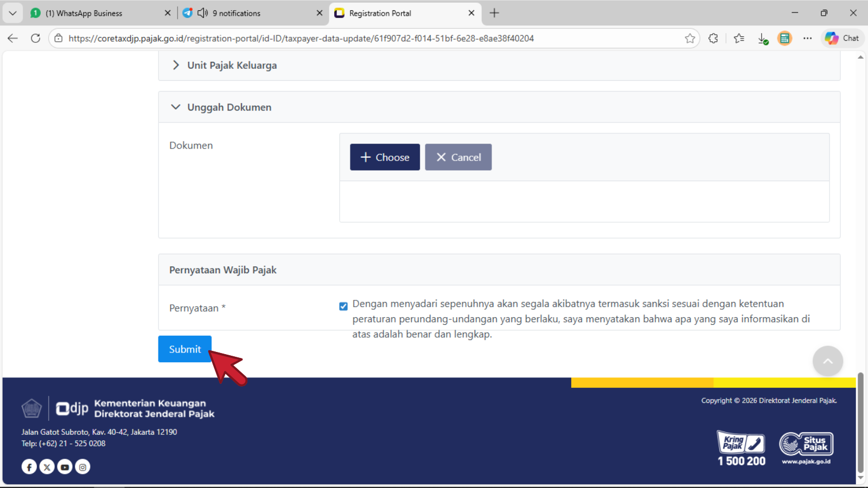Image resolution: width=868 pixels, height=488 pixels.
Task: Click the Choose document button
Action: click(x=385, y=157)
